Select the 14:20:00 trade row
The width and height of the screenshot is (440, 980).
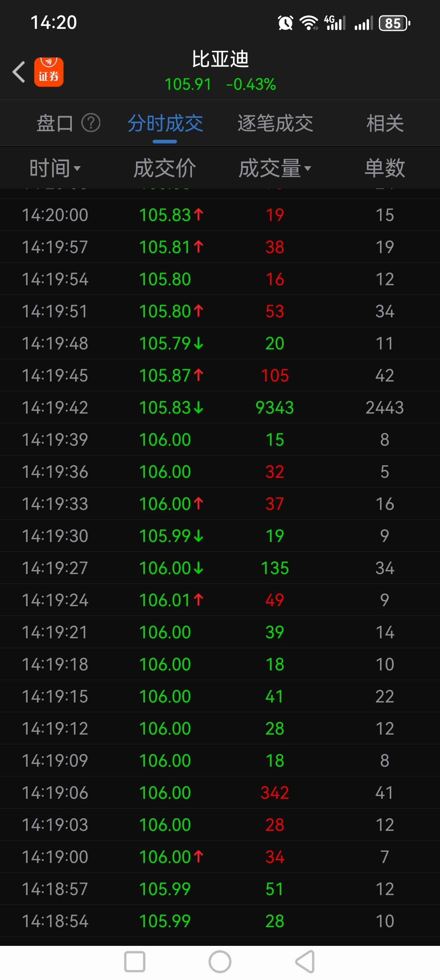tap(220, 215)
